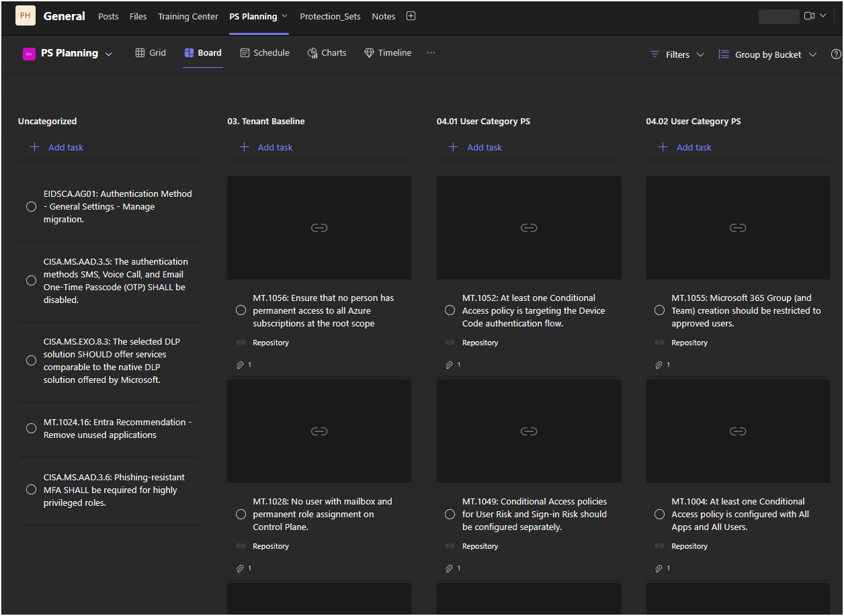Add a new tab with the plus icon
The image size is (844, 616).
(x=411, y=15)
